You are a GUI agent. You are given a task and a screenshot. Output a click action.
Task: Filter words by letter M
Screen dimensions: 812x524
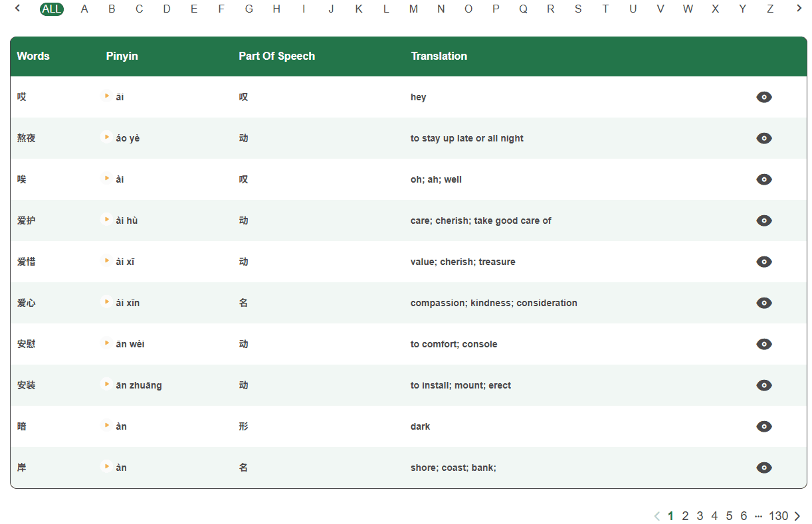pos(413,9)
